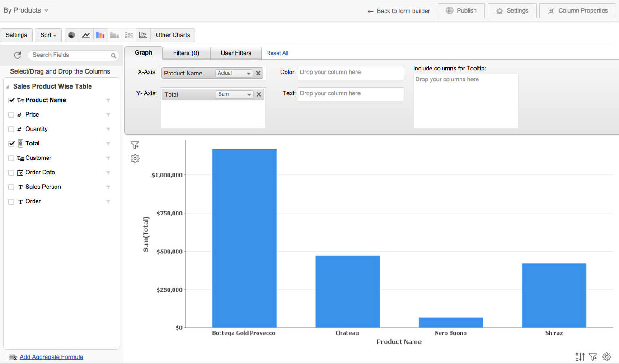Uncheck the Product Name field checkbox
The image size is (619, 364).
click(x=11, y=100)
